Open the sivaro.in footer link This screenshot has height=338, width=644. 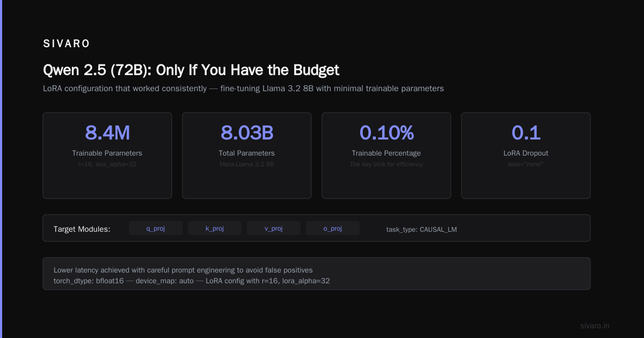coord(595,326)
